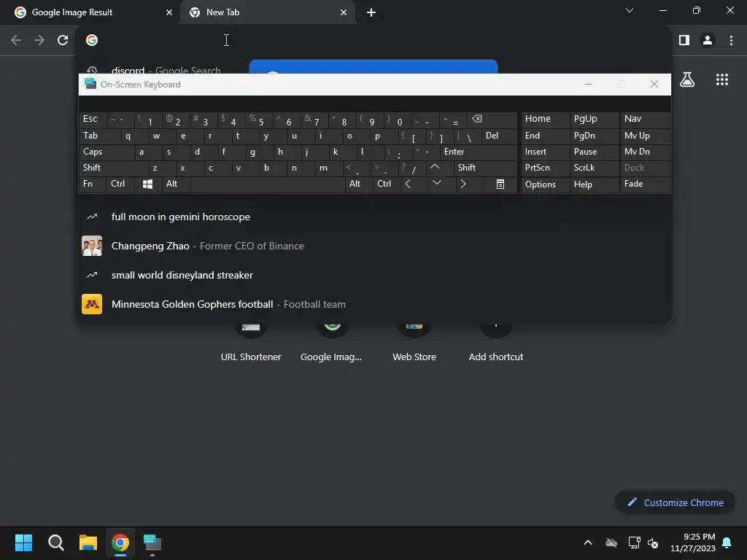Tap the Tab key on keyboard
This screenshot has height=560, width=747.
pyautogui.click(x=99, y=136)
